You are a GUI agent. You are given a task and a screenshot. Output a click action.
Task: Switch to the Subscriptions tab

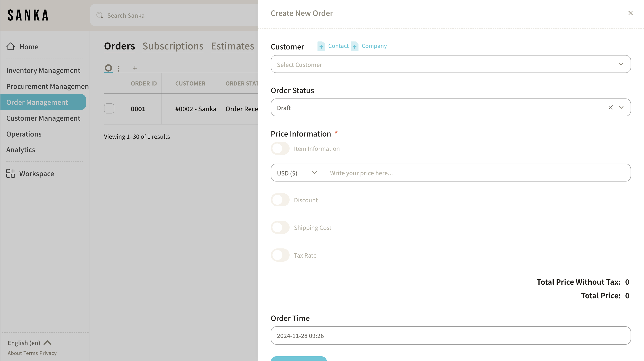pos(173,46)
